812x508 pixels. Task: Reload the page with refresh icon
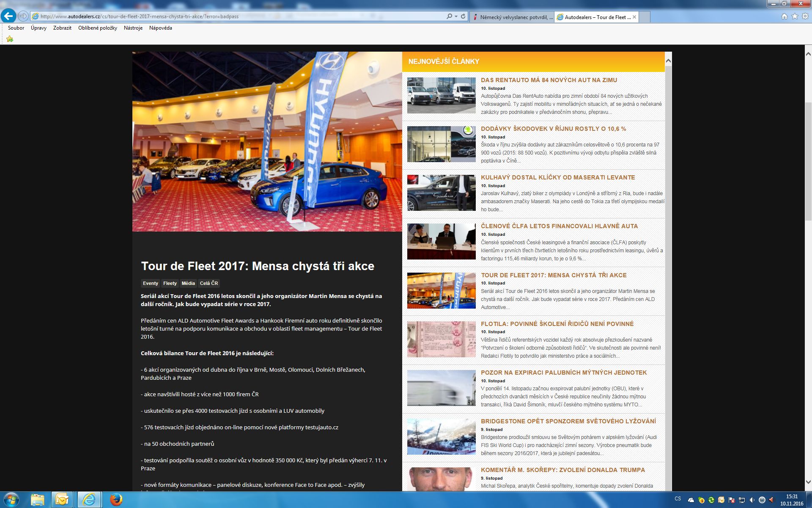click(463, 17)
